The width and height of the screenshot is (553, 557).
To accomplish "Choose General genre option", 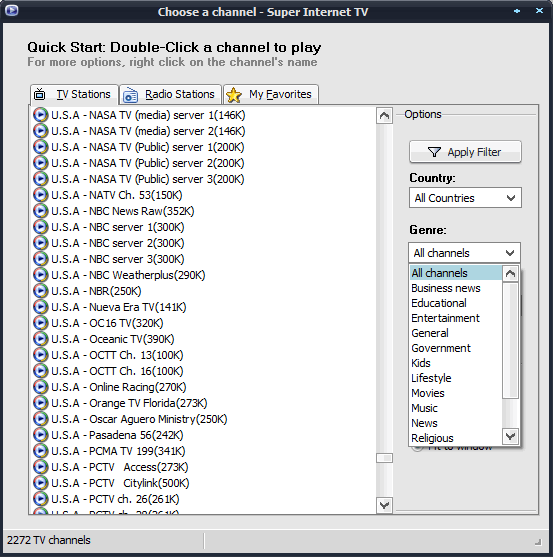I will (456, 333).
